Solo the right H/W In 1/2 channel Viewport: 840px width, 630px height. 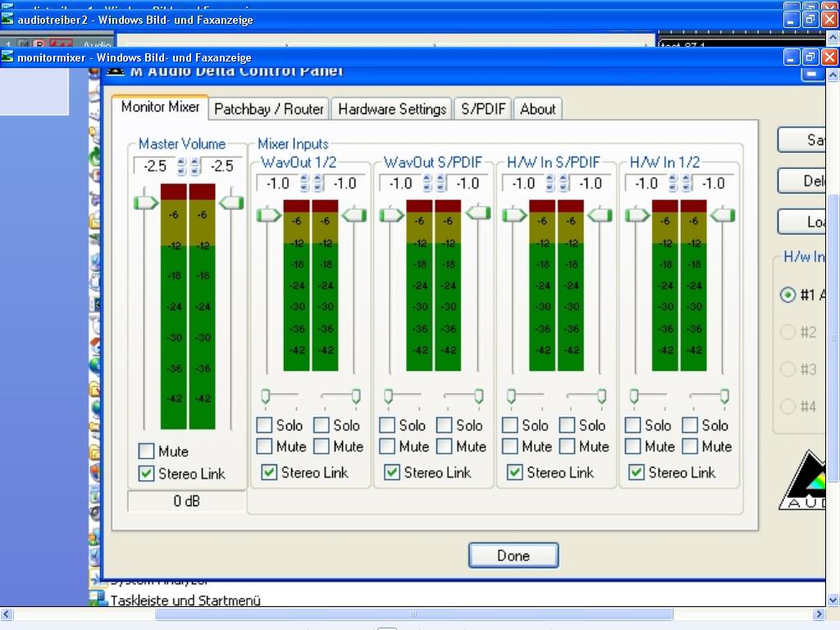click(x=690, y=426)
